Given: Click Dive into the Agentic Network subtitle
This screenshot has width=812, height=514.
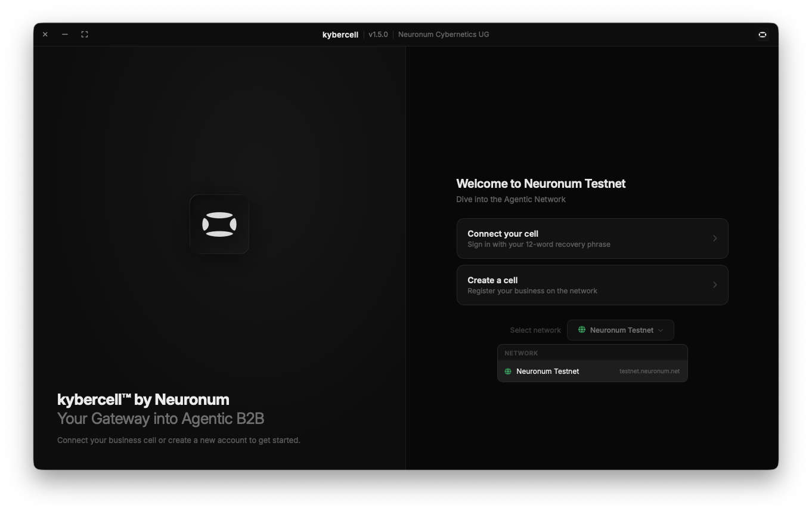Looking at the screenshot, I should click(x=511, y=199).
